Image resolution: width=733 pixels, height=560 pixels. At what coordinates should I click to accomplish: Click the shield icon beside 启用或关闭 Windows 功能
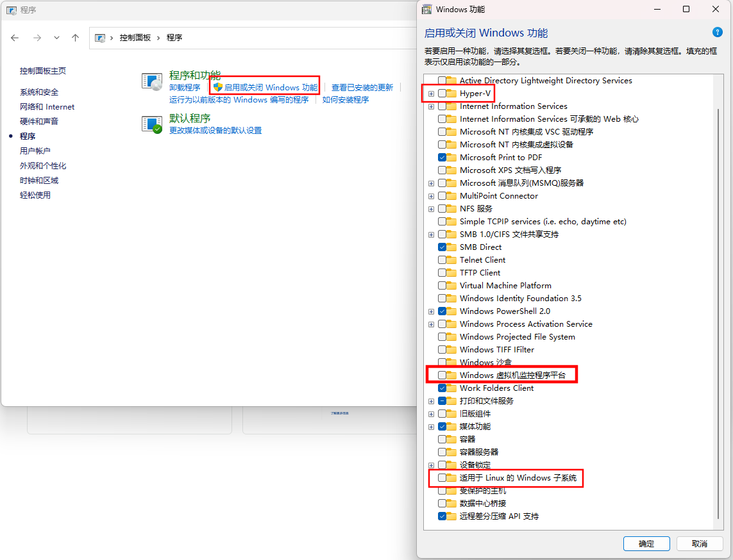coord(217,87)
